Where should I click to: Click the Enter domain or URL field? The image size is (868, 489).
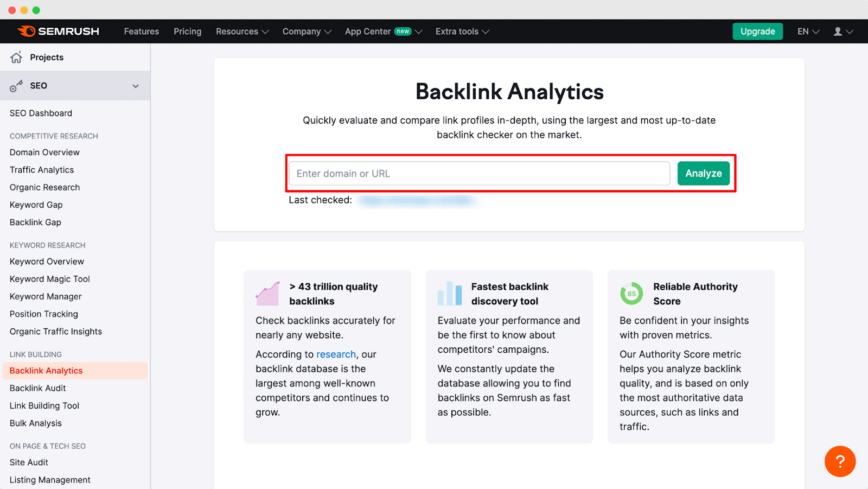click(x=479, y=173)
